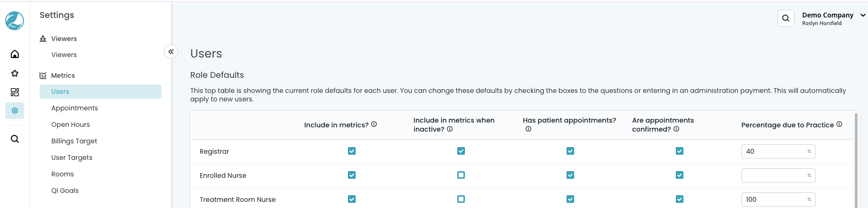The width and height of the screenshot is (868, 208).
Task: Click the search button near Demo Company
Action: click(786, 18)
